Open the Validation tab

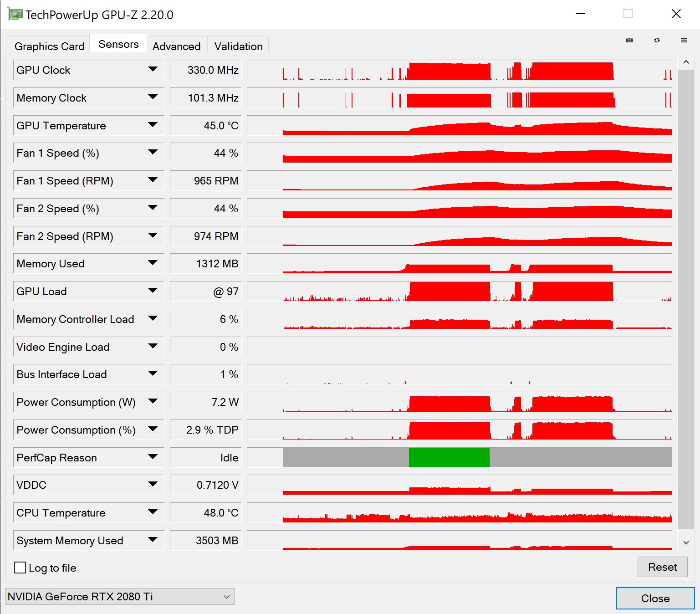tap(238, 46)
